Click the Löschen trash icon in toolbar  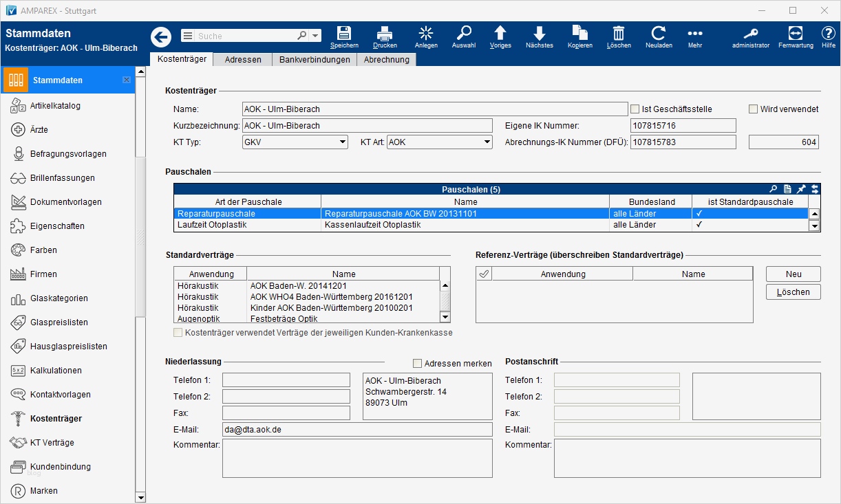coord(619,34)
